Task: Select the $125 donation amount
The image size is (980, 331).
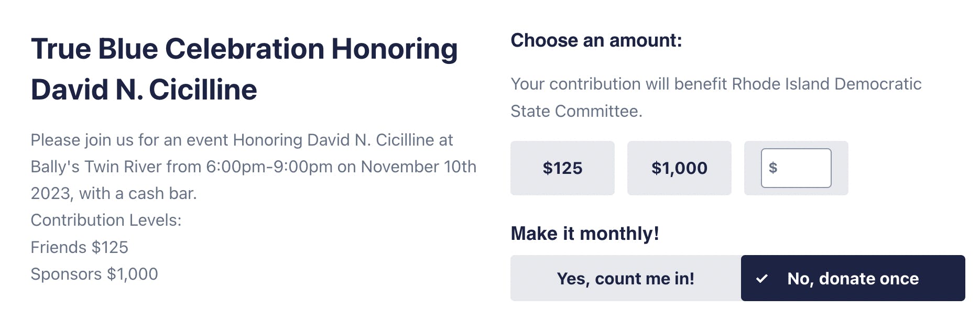Action: tap(562, 168)
